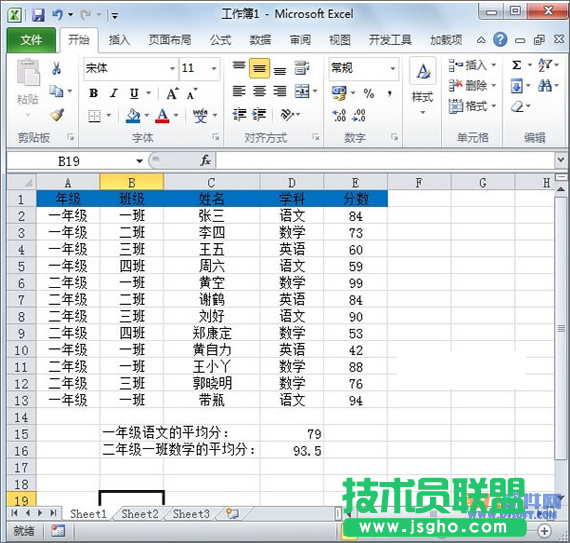The image size is (570, 543).
Task: Increase font size with large A icon
Action: [172, 94]
